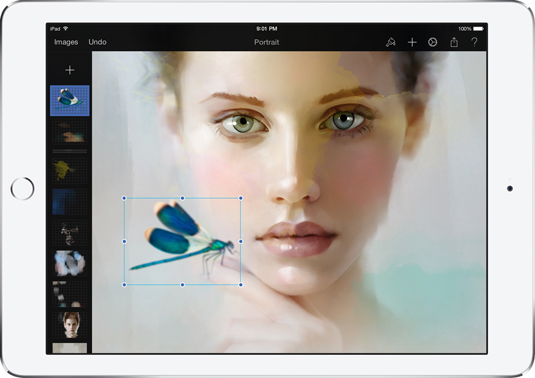The width and height of the screenshot is (535, 378).
Task: Tap the plus icon in top toolbar
Action: click(412, 42)
